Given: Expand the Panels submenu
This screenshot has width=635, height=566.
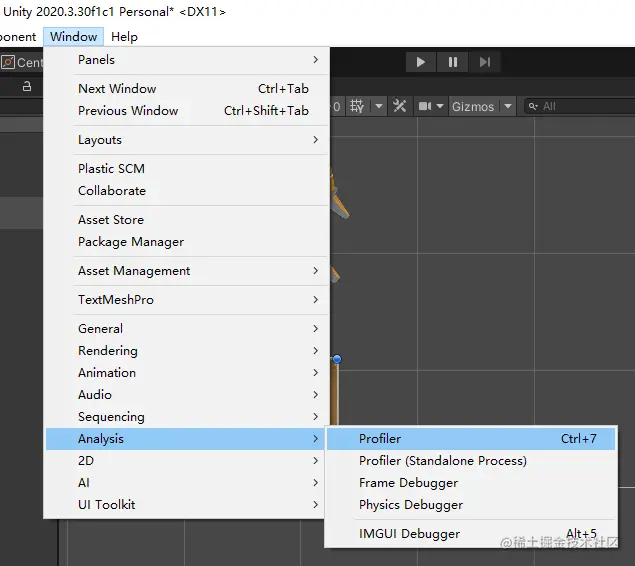Looking at the screenshot, I should tap(186, 60).
